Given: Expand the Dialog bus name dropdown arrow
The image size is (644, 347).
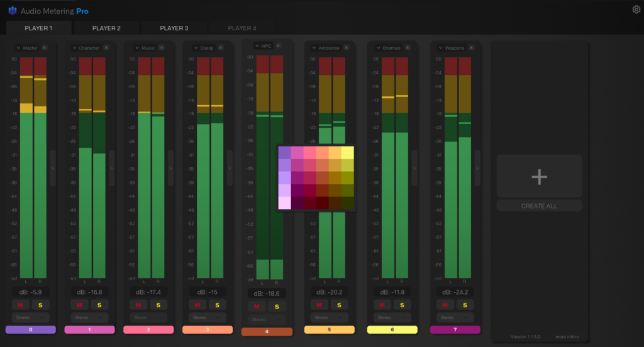Looking at the screenshot, I should pos(196,48).
